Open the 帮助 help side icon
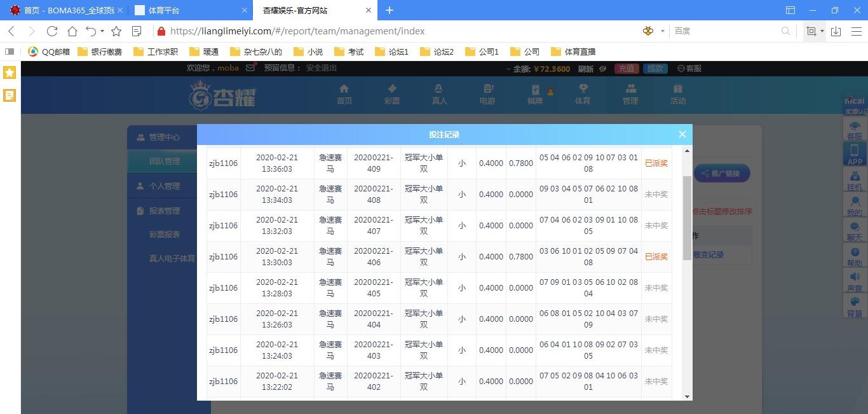Image resolution: width=868 pixels, height=414 pixels. click(x=855, y=257)
